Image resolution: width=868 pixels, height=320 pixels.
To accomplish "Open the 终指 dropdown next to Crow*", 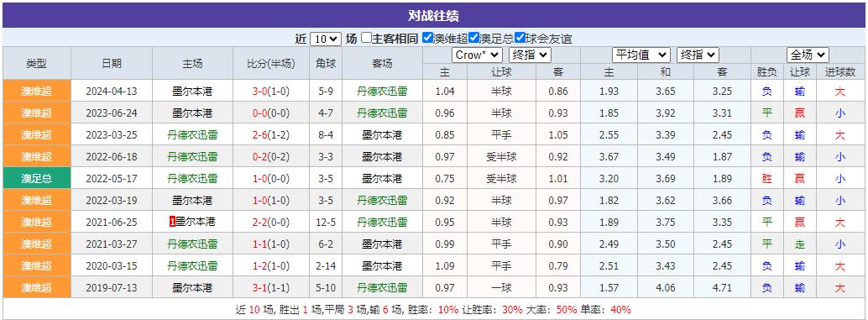I will pyautogui.click(x=530, y=55).
